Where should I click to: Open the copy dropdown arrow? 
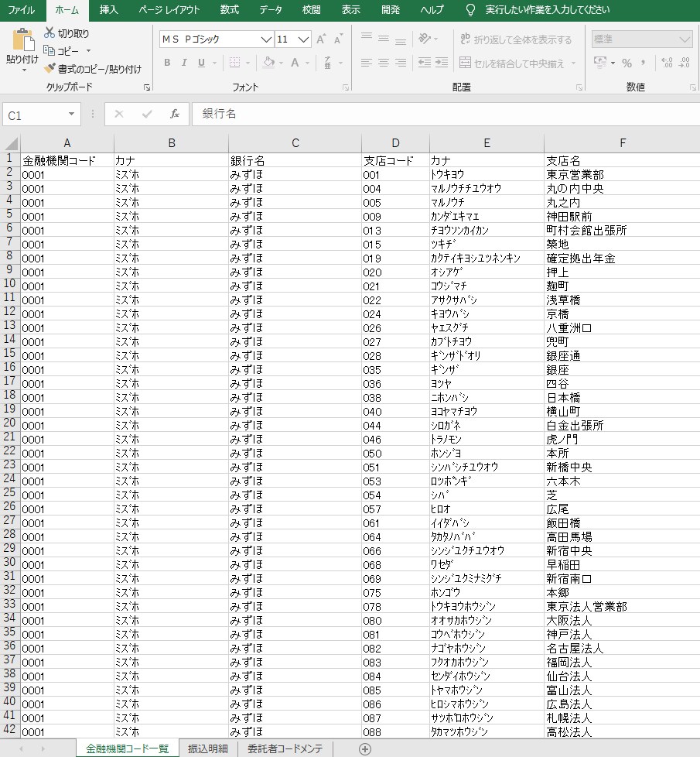coord(88,50)
